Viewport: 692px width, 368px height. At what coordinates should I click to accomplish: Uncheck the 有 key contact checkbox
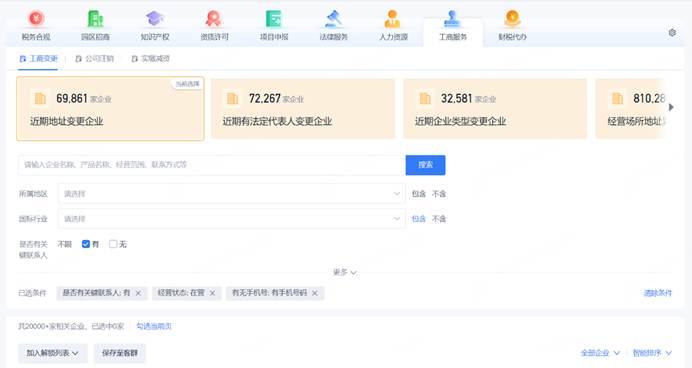[86, 244]
